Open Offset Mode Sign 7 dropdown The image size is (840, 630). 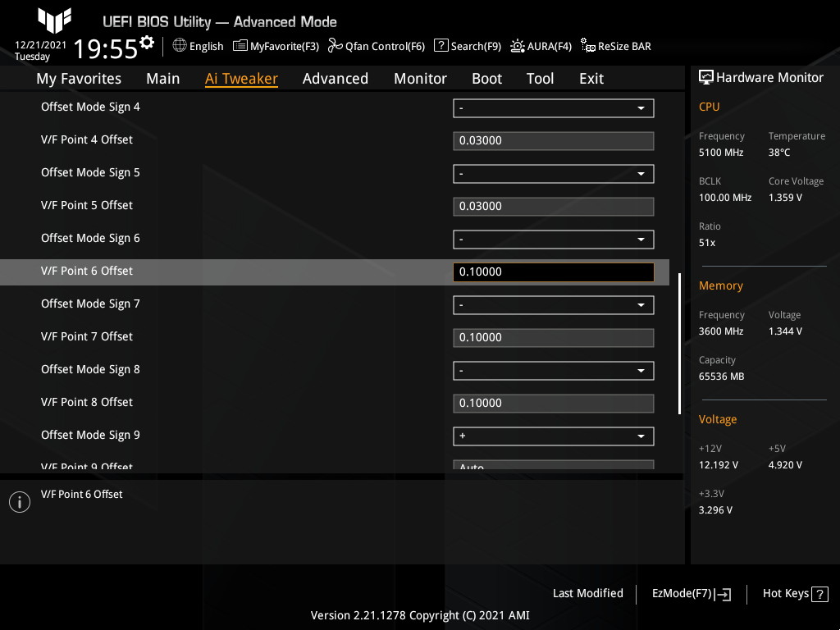click(554, 305)
